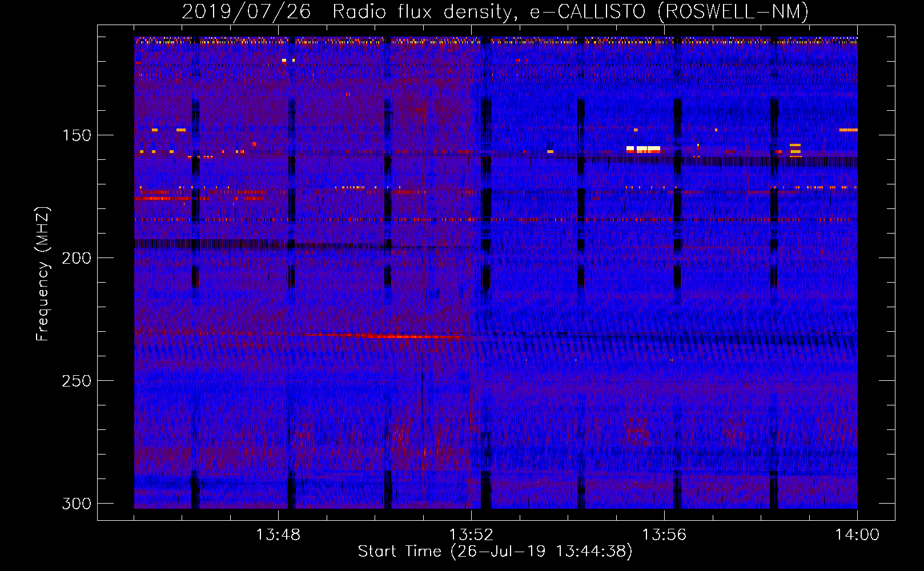The image size is (924, 571).
Task: Click the 200 frequency tick label
Action: click(76, 258)
